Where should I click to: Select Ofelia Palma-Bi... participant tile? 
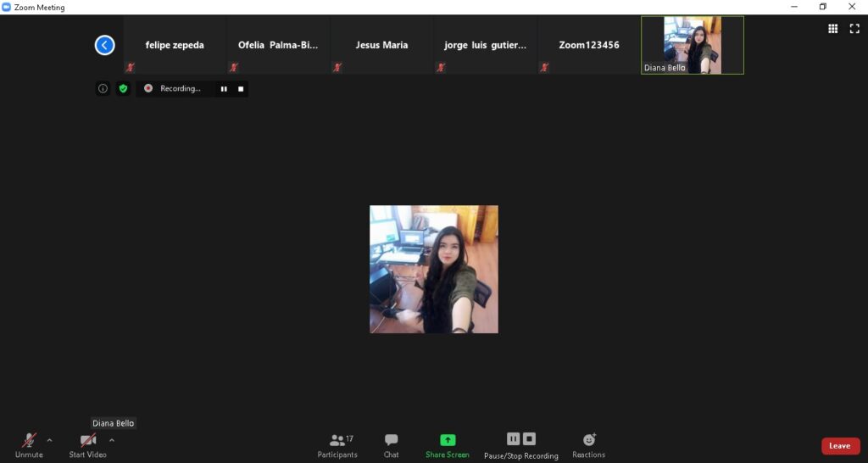tap(278, 45)
